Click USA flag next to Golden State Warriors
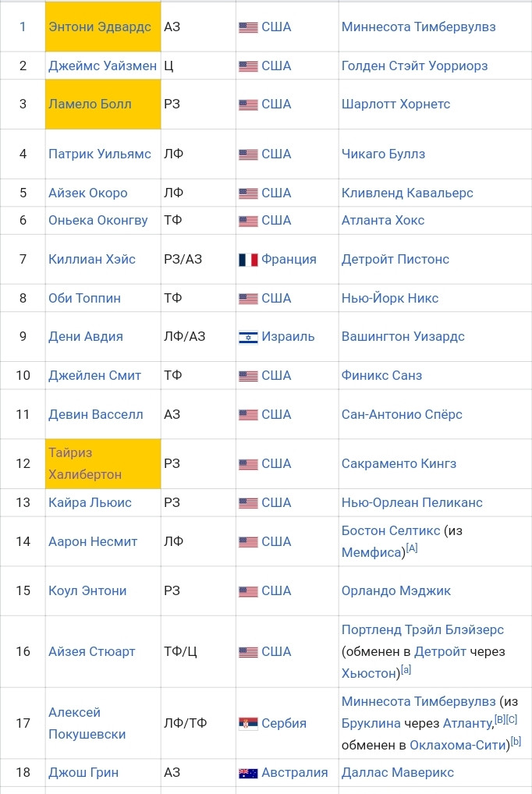 (x=248, y=66)
